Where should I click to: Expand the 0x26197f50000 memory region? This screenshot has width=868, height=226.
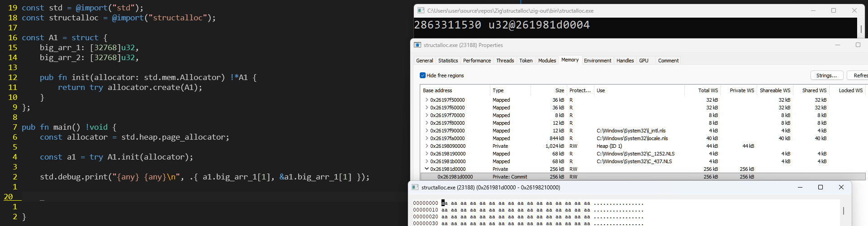click(426, 100)
